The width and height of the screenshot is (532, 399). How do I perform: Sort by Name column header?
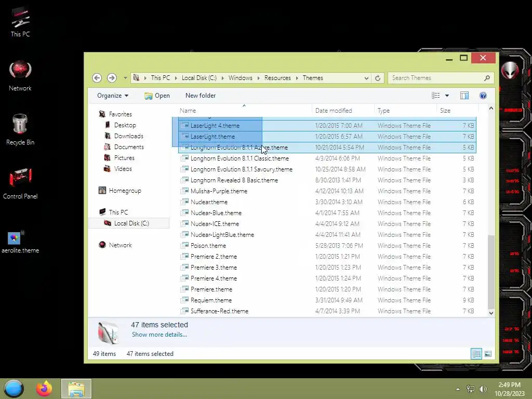pyautogui.click(x=244, y=111)
